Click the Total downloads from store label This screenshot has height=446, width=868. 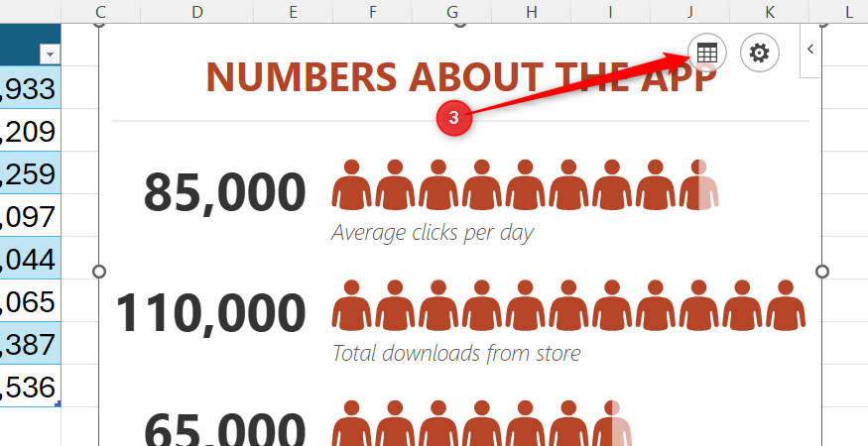[456, 353]
